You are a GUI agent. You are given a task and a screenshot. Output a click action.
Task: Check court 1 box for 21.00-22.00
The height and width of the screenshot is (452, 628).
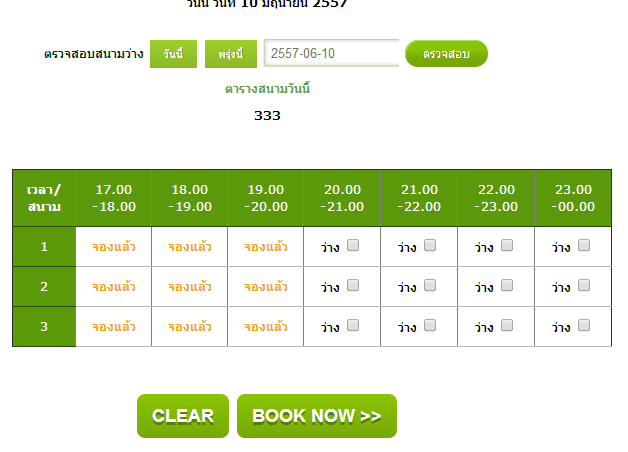(x=430, y=246)
